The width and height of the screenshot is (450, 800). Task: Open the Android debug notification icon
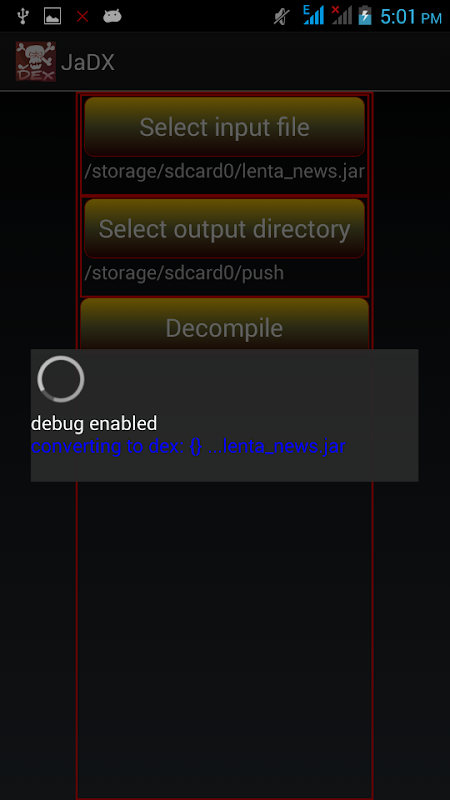click(x=112, y=16)
